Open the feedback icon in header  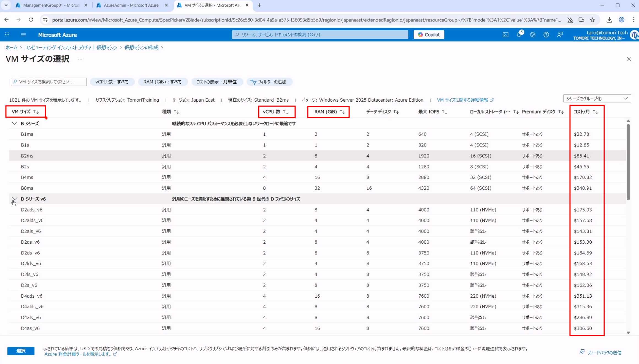pos(559,35)
